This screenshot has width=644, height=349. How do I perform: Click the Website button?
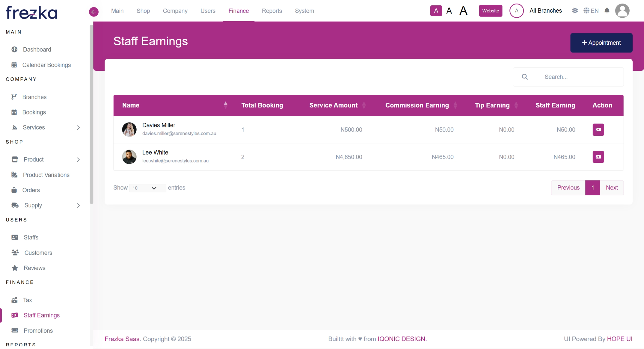(490, 11)
